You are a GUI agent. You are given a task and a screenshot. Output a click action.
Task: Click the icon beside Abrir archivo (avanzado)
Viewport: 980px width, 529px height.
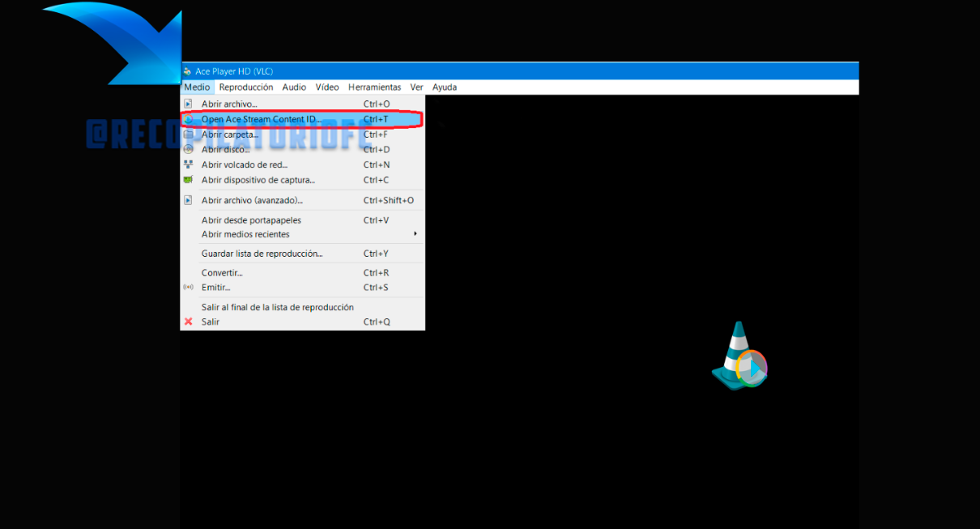pyautogui.click(x=189, y=200)
